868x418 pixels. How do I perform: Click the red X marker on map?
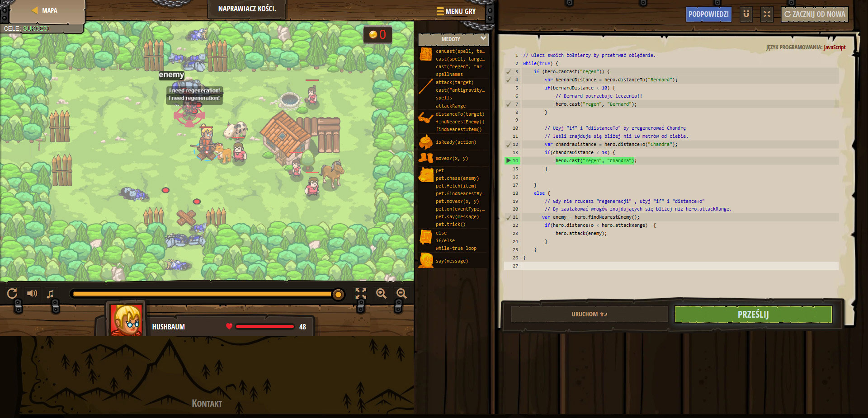186,217
